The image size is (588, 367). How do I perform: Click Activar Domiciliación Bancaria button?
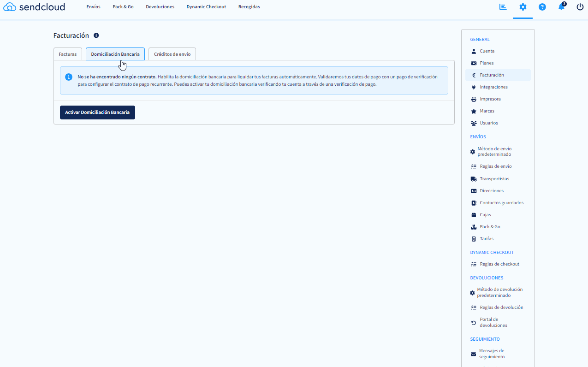pos(97,112)
